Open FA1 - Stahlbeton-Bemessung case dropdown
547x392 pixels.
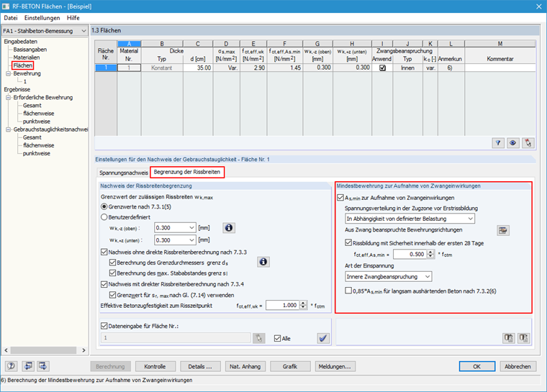point(83,31)
